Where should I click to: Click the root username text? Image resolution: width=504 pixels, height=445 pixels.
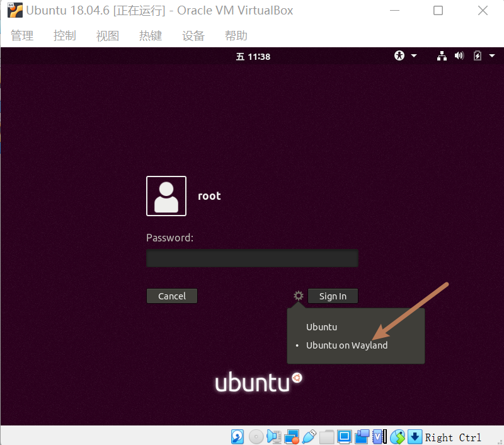point(209,196)
